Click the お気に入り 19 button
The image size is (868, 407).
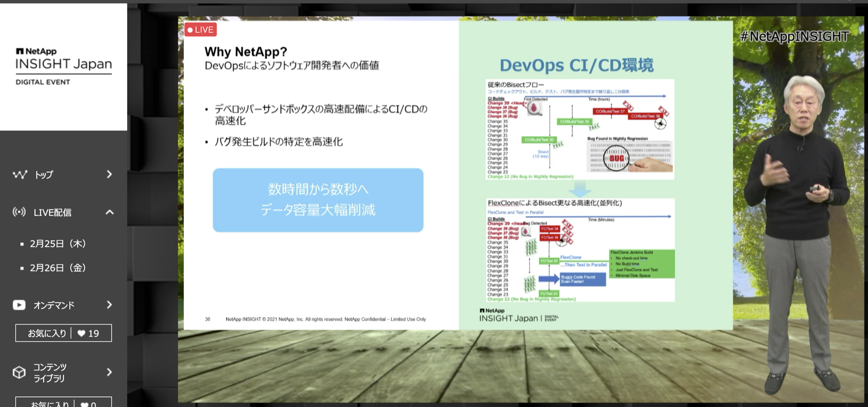click(64, 333)
